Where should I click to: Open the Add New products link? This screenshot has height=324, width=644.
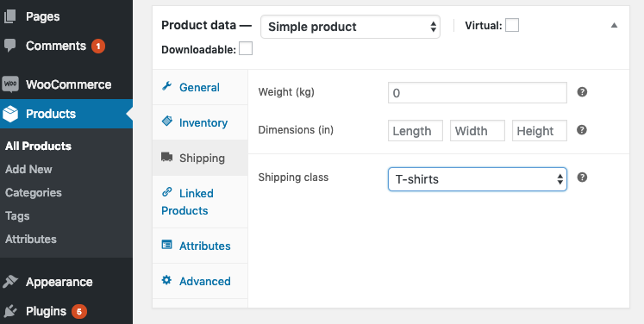coord(28,169)
